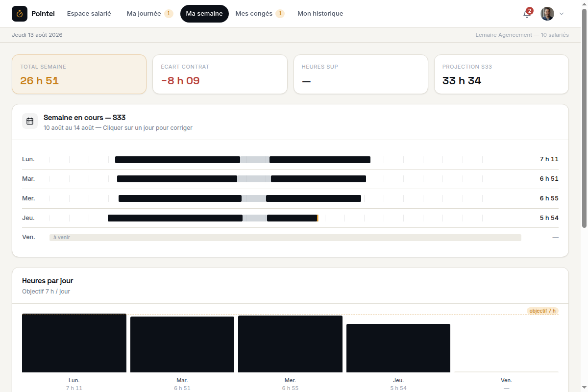Click Wednesday's morning work segment in timeline
The height and width of the screenshot is (392, 588).
point(180,198)
